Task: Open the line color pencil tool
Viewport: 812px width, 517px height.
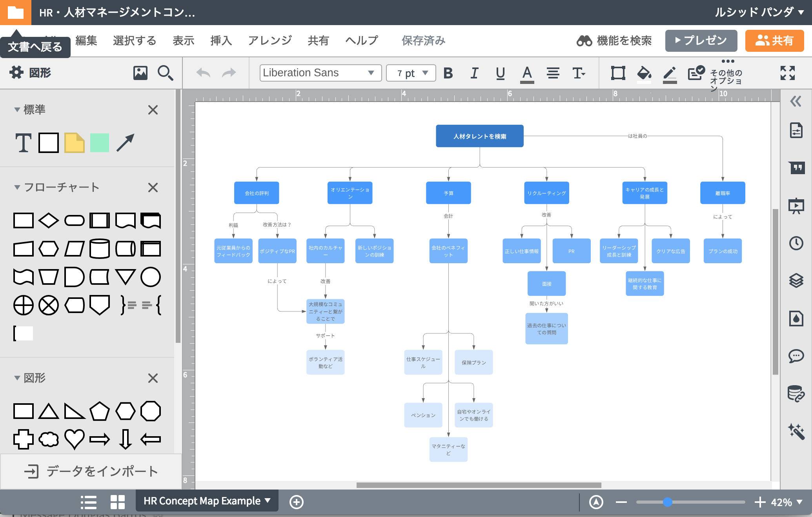Action: (670, 74)
